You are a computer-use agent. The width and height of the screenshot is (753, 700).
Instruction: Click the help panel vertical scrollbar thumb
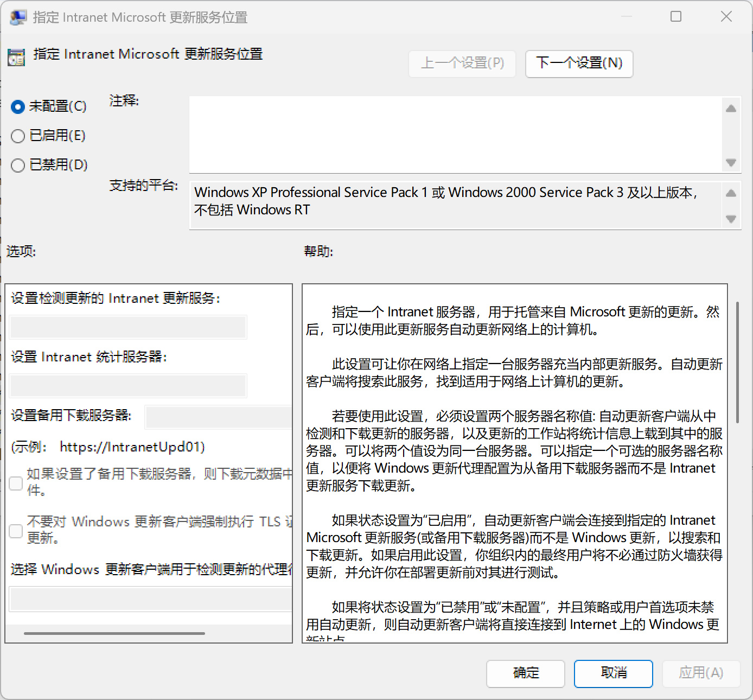click(x=738, y=362)
